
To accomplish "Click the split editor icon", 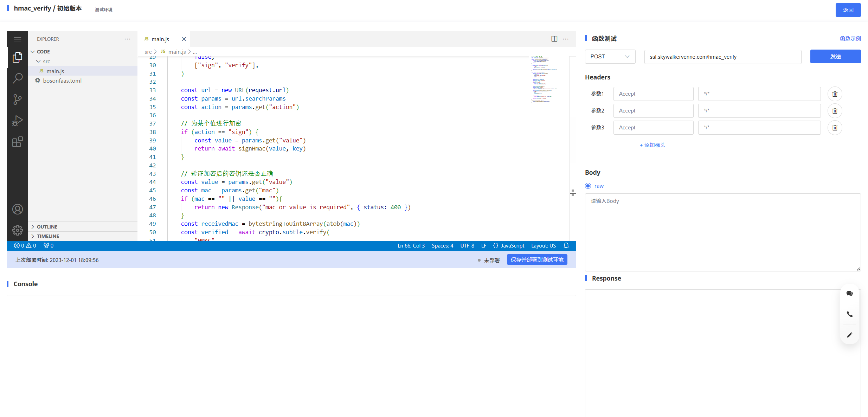I will pyautogui.click(x=554, y=39).
